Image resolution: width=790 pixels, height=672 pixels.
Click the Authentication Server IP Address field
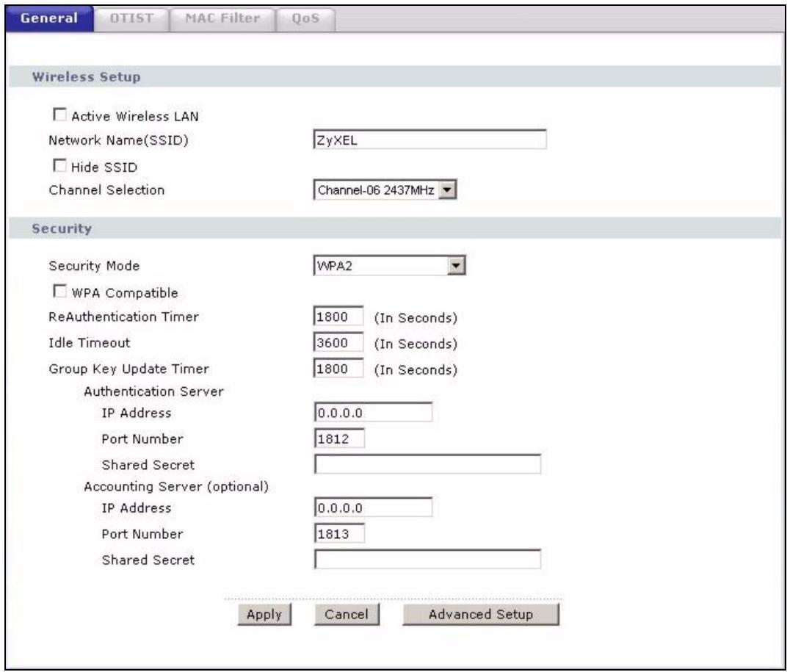(372, 413)
